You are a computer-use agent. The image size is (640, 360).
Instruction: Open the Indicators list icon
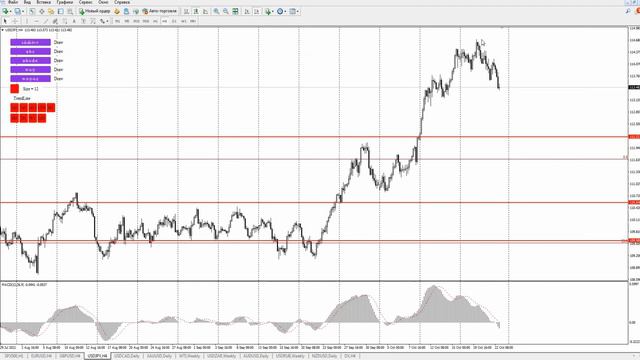click(268, 11)
